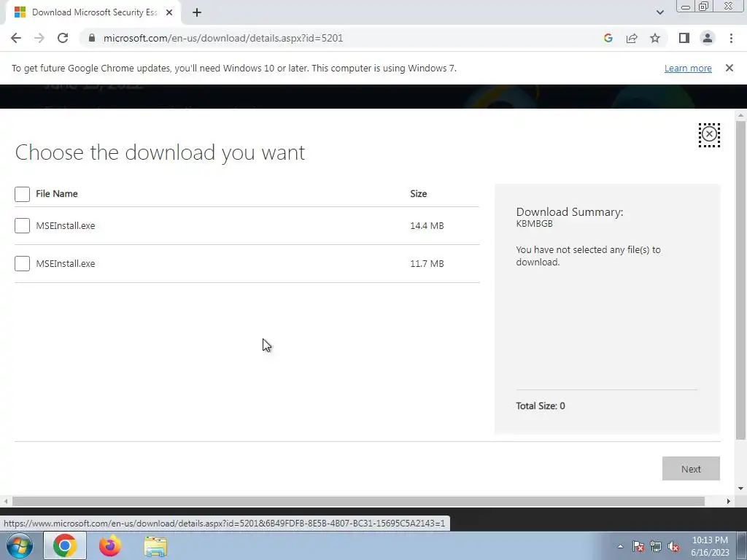Go back to the previous page
Screen dimensions: 747x560
(16, 38)
